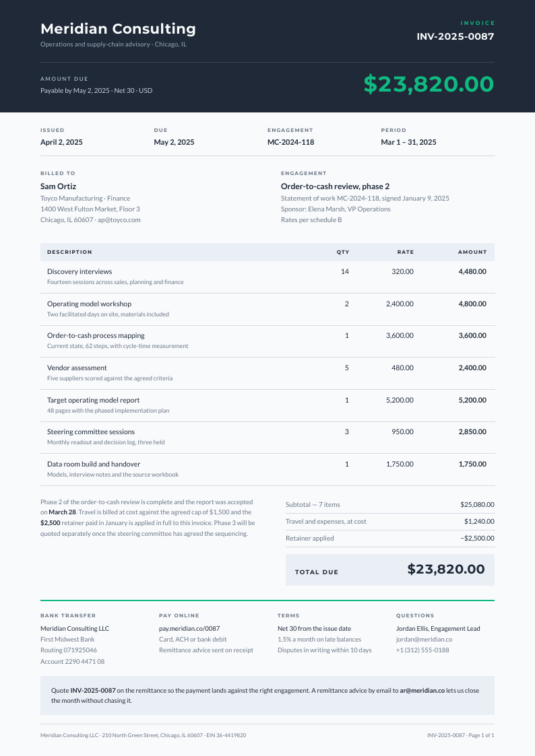The height and width of the screenshot is (756, 535).
Task: Click the bold $2,500 retainer in notes
Action: (50, 523)
